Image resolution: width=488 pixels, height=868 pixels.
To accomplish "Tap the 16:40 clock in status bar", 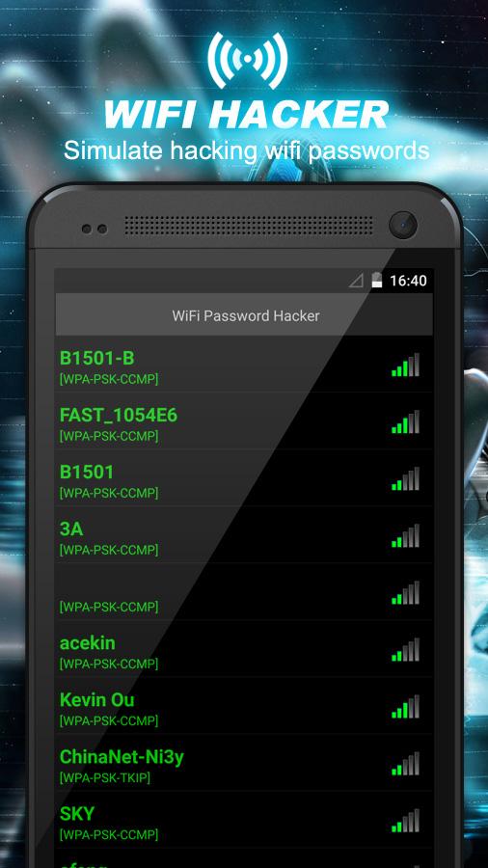I will (x=408, y=281).
